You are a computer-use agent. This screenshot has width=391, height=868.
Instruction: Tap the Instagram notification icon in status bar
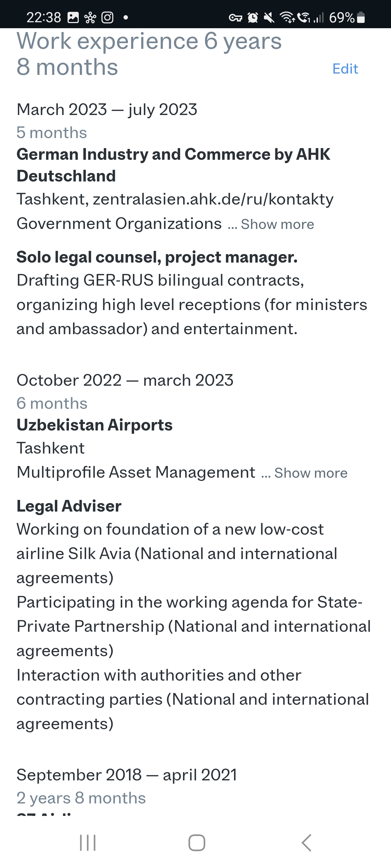[107, 17]
